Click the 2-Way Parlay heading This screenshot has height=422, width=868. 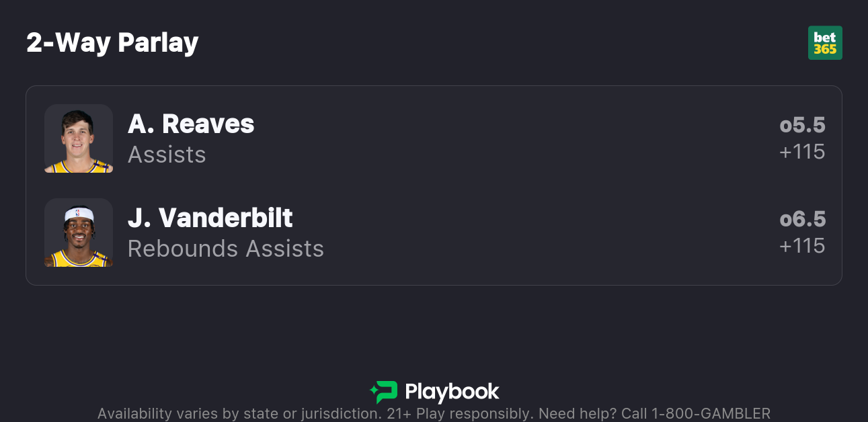coord(112,43)
